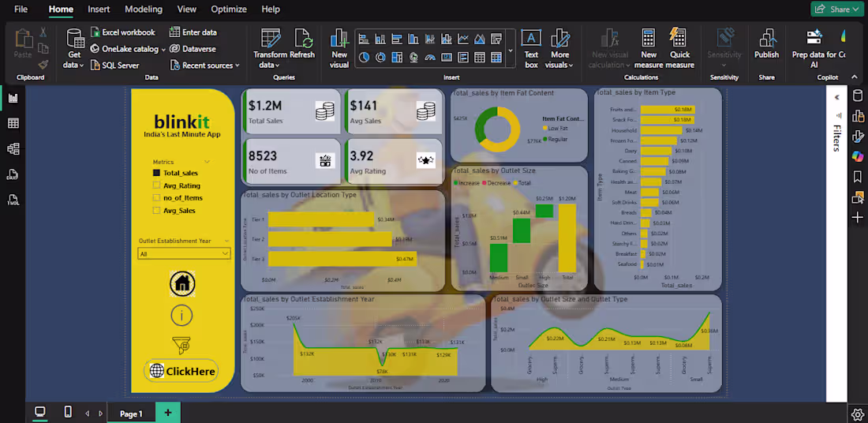Image resolution: width=868 pixels, height=423 pixels.
Task: Check no_of_Items metric checkbox
Action: [x=156, y=197]
